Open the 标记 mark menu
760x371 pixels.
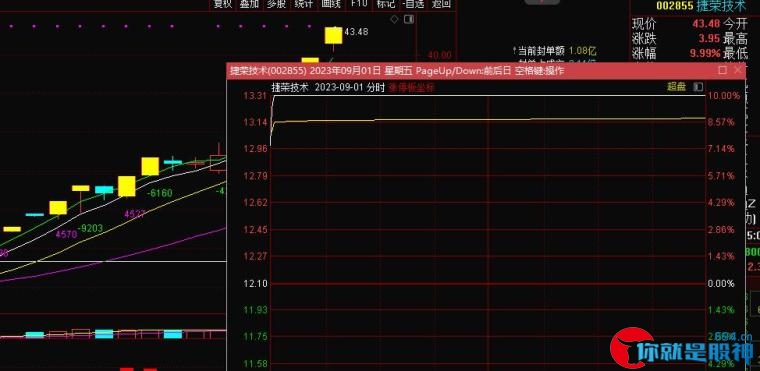(x=386, y=4)
